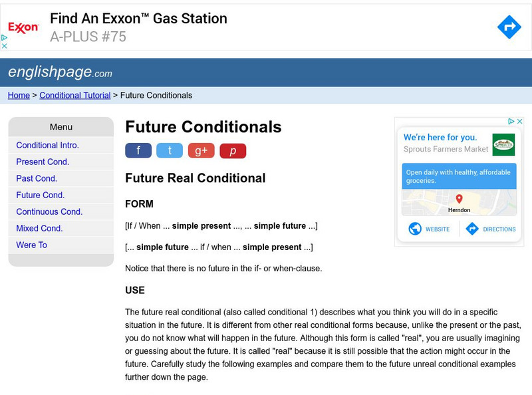Share page on Google Plus
The width and height of the screenshot is (532, 395).
201,150
